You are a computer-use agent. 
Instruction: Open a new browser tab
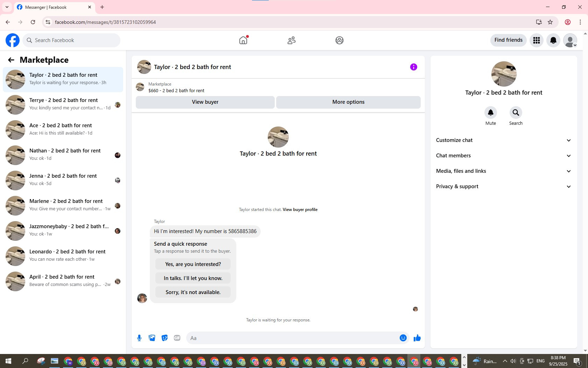102,7
